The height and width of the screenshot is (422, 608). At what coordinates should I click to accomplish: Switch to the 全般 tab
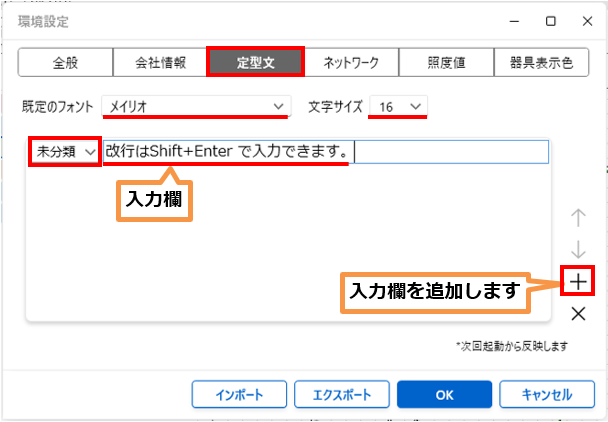[x=65, y=62]
